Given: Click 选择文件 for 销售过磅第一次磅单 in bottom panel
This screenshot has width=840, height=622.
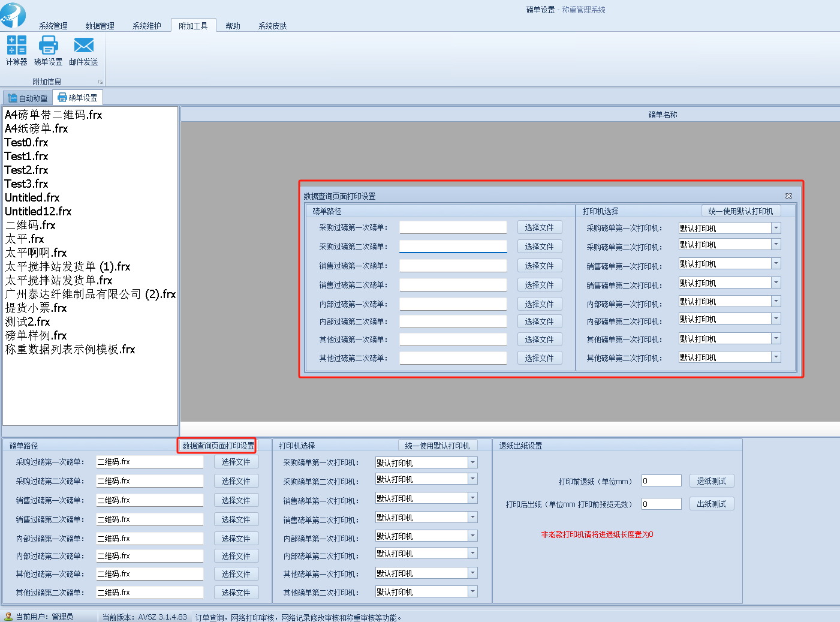Looking at the screenshot, I should [236, 500].
